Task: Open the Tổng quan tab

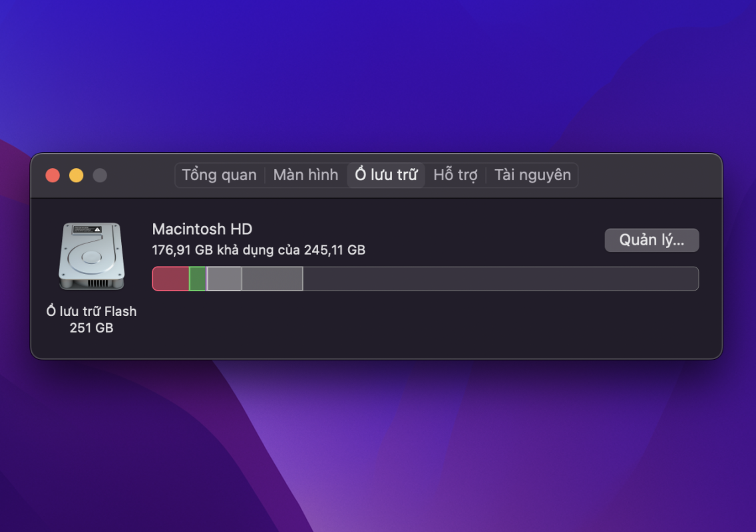Action: point(219,175)
